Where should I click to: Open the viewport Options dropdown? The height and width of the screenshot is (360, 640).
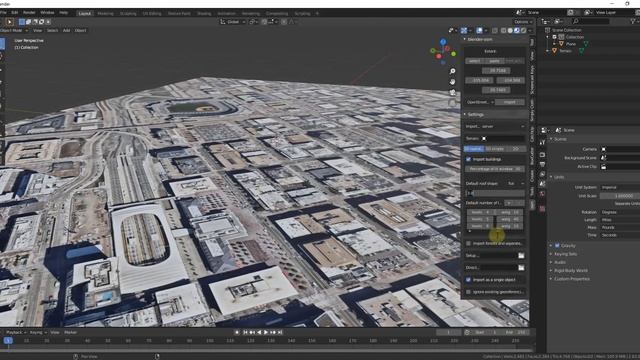click(523, 22)
